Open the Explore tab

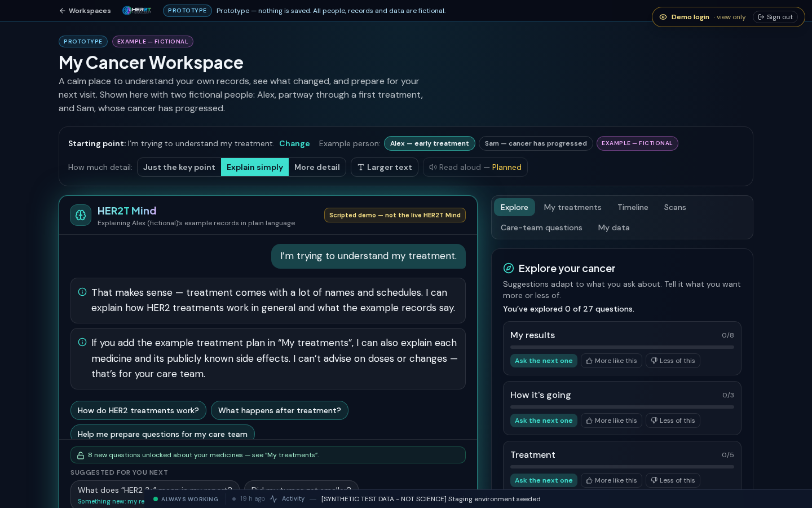[x=514, y=207]
